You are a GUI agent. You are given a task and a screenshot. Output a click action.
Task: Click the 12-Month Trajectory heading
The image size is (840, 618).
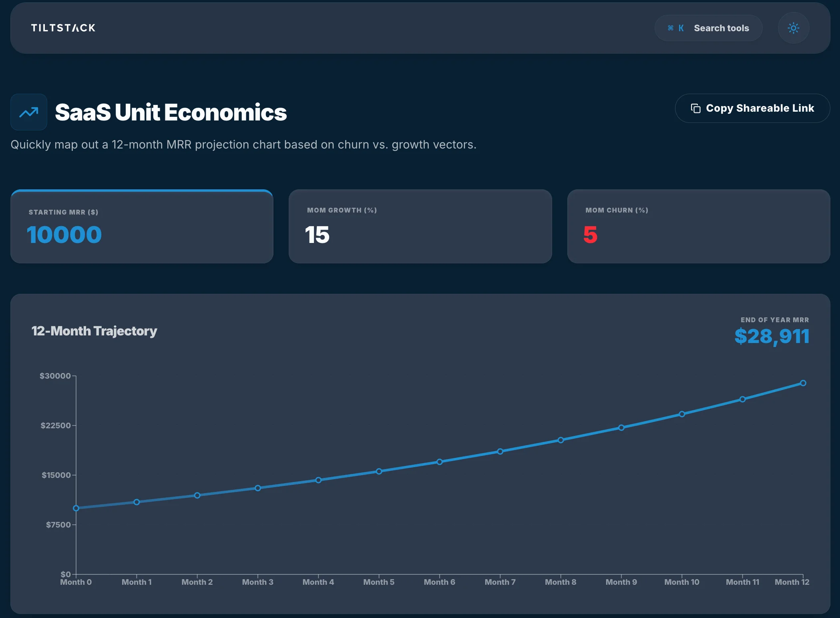[94, 331]
